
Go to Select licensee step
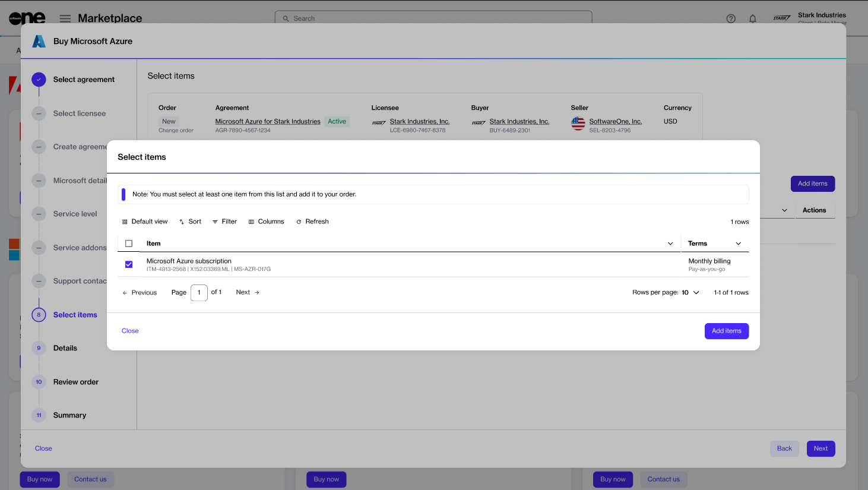coord(80,113)
